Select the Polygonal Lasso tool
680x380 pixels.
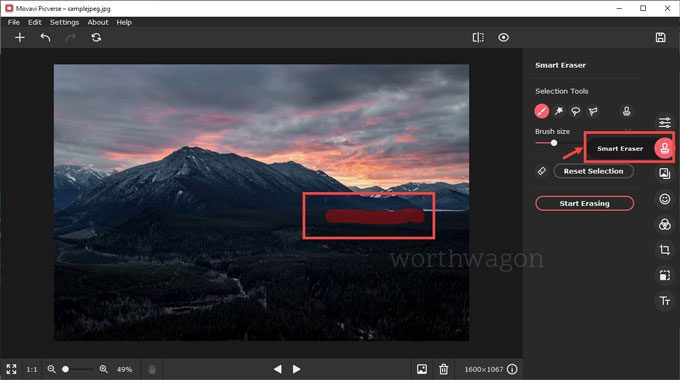593,111
